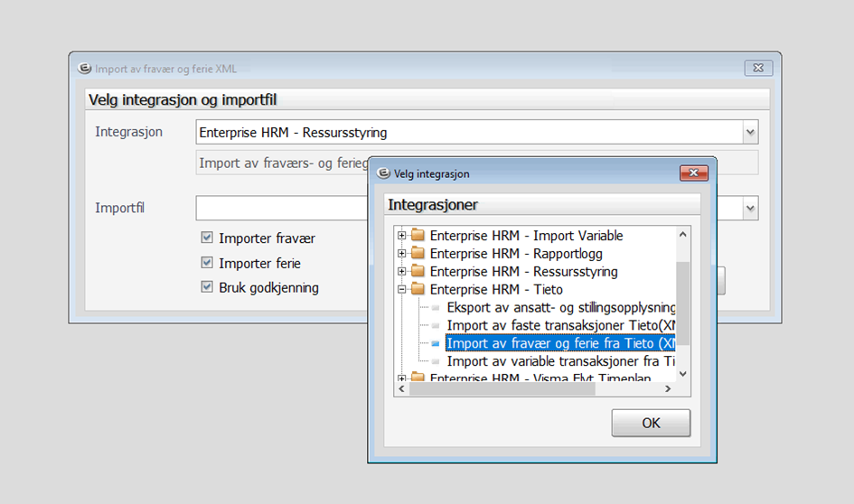
Task: Click app icon in Velg integrasjon title bar
Action: tap(383, 173)
